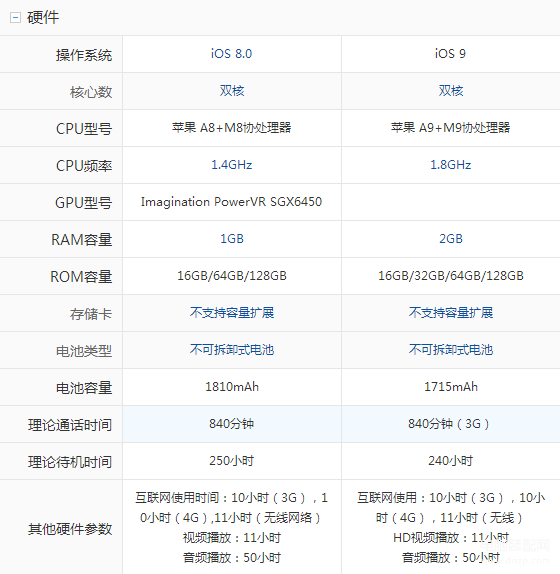
Task: Select the 2GB RAM link
Action: 451,239
